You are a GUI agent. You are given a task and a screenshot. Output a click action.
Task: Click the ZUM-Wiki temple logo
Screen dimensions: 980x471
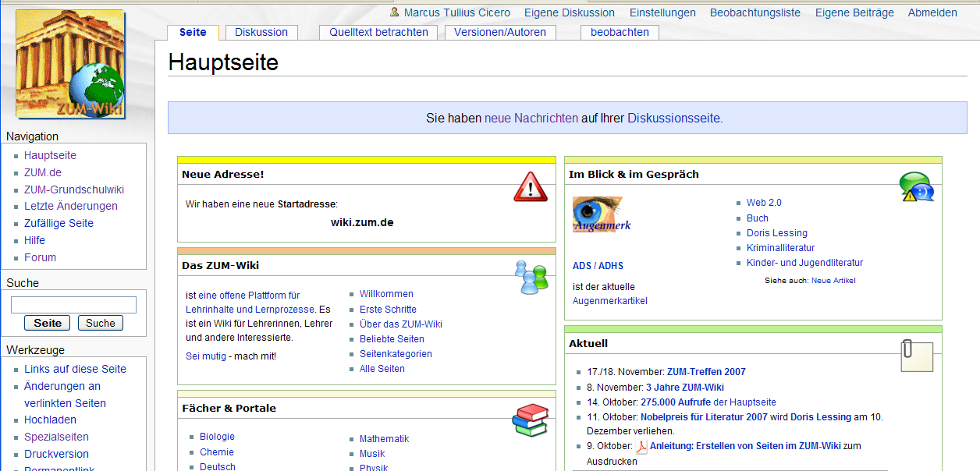(x=70, y=65)
